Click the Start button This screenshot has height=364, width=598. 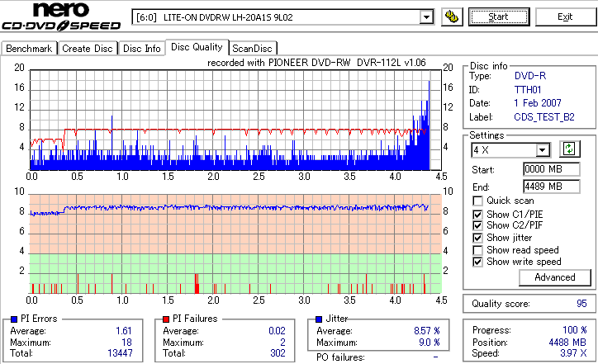point(499,17)
